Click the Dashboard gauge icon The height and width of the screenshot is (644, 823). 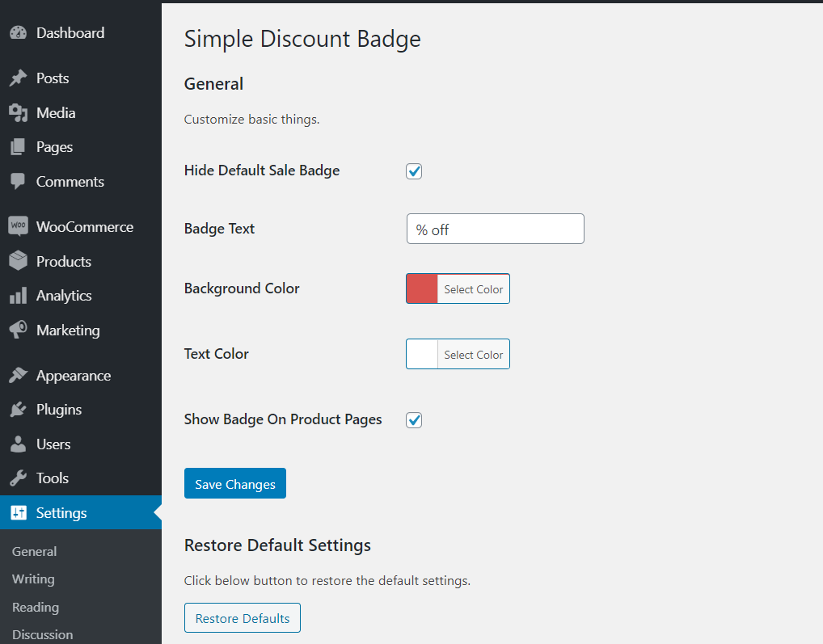coord(18,33)
